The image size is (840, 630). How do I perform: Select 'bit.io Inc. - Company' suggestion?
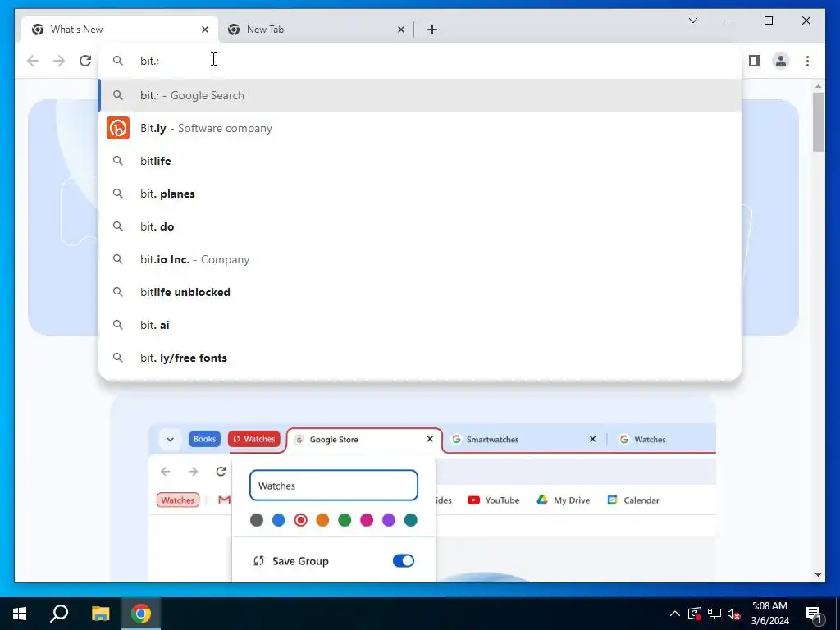pos(420,259)
